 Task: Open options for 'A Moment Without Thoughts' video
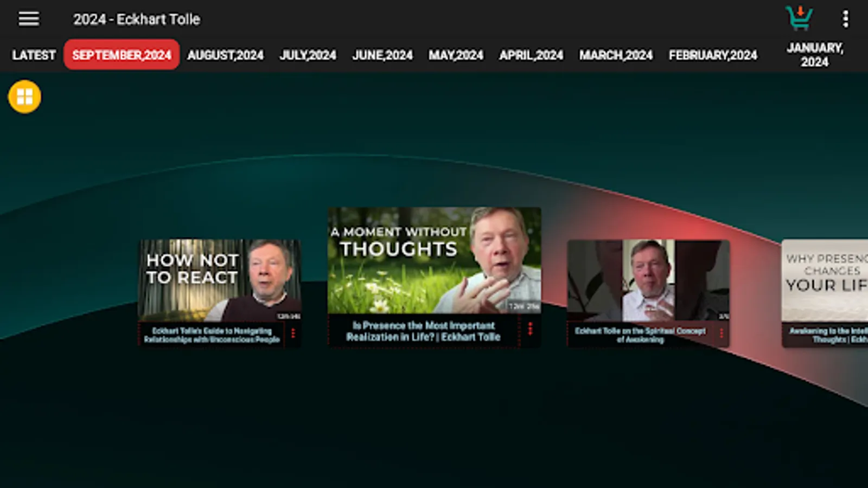click(x=530, y=329)
